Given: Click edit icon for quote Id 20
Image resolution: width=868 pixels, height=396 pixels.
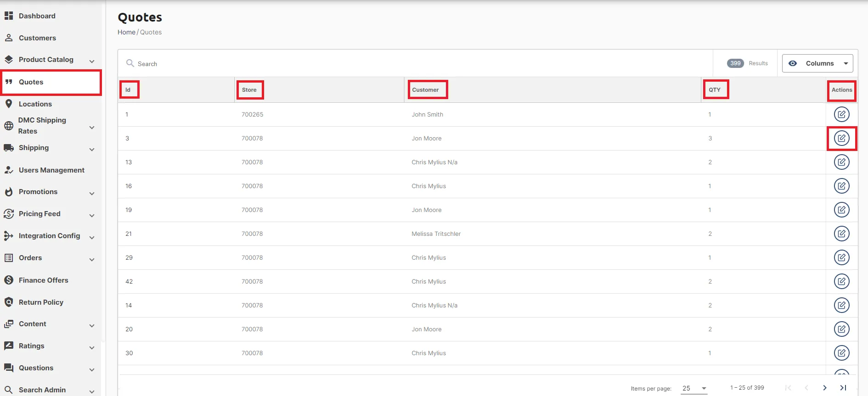Looking at the screenshot, I should pyautogui.click(x=841, y=329).
